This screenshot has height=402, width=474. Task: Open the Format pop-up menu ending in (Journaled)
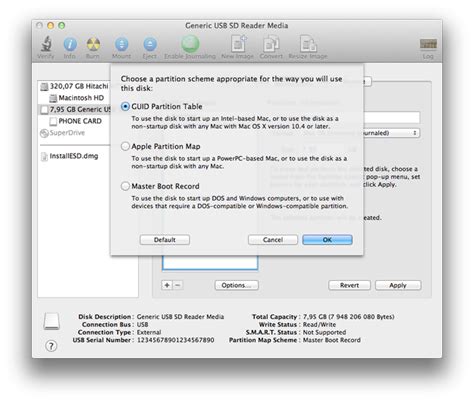pyautogui.click(x=392, y=133)
